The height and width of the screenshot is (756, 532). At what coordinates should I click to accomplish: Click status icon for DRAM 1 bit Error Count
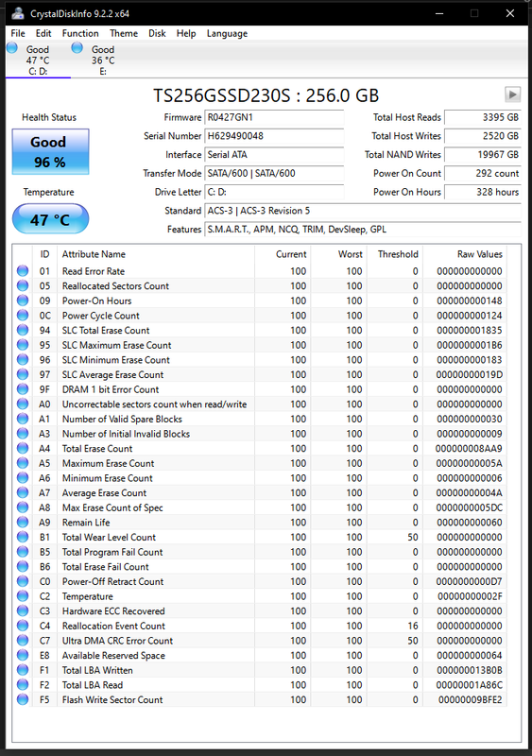[x=23, y=389]
